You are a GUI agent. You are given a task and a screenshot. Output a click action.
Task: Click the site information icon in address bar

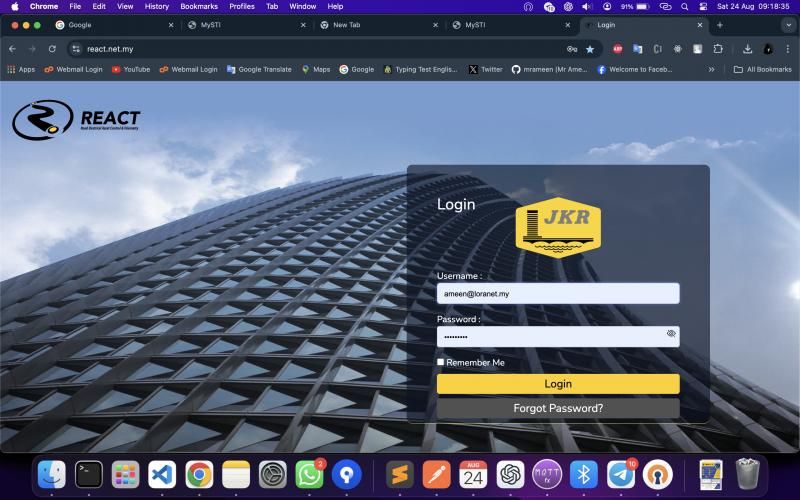coord(76,49)
